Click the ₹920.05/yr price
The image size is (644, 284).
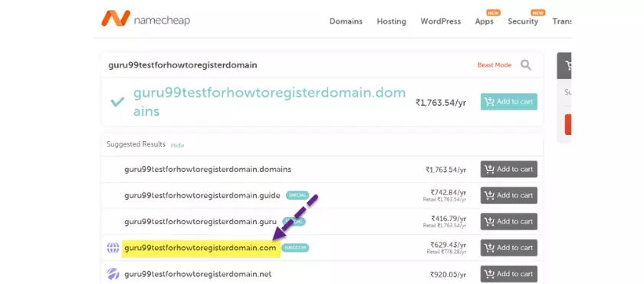tap(448, 274)
